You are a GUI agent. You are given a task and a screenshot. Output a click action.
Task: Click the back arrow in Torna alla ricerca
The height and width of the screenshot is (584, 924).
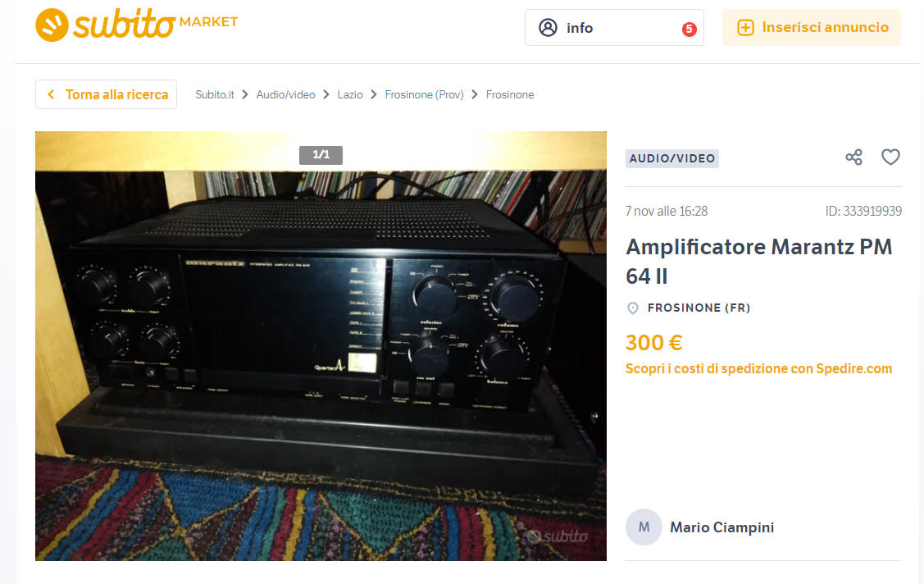52,94
